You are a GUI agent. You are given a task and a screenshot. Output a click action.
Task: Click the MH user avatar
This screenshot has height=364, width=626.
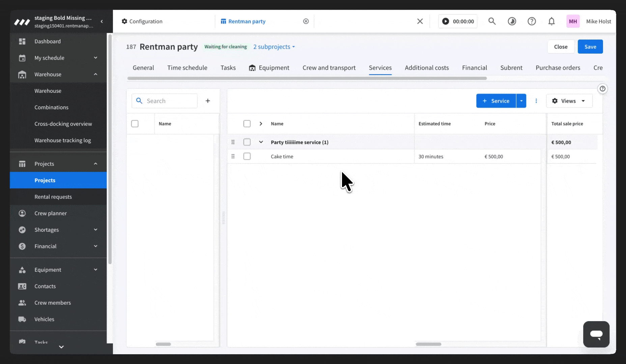[x=573, y=21]
